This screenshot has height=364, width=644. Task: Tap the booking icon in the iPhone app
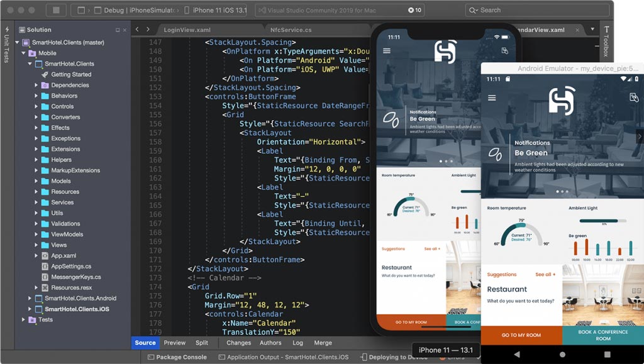(x=505, y=50)
